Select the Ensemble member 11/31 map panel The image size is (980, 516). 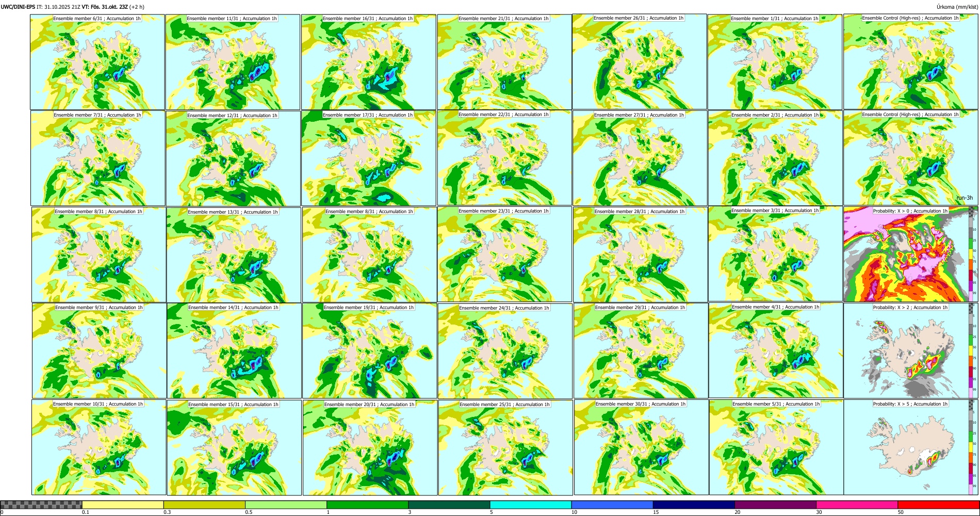tap(233, 61)
